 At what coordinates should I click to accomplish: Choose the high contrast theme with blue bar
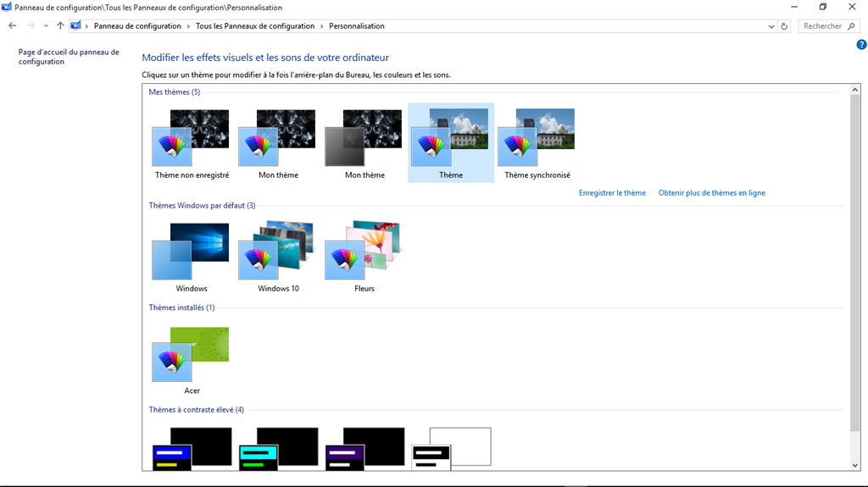pos(192,448)
